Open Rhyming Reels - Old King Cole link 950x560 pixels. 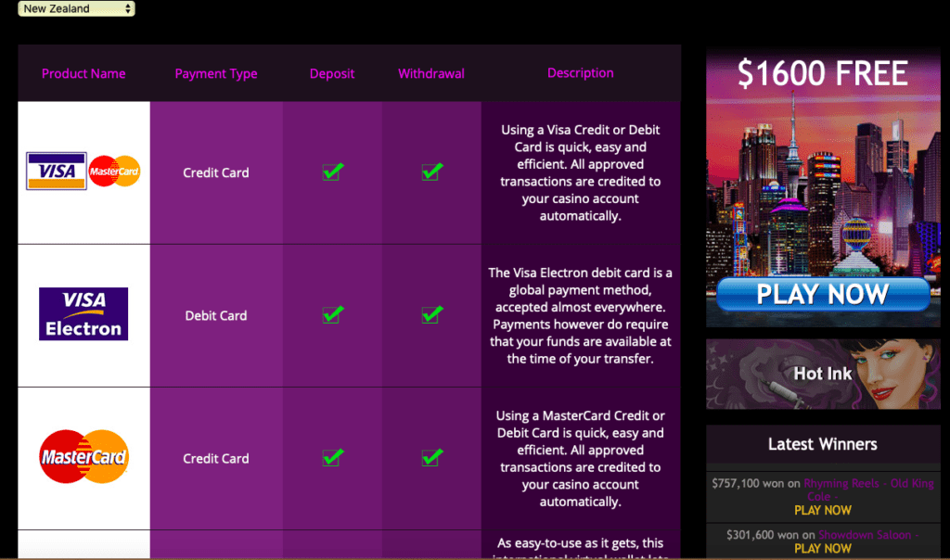[868, 484]
